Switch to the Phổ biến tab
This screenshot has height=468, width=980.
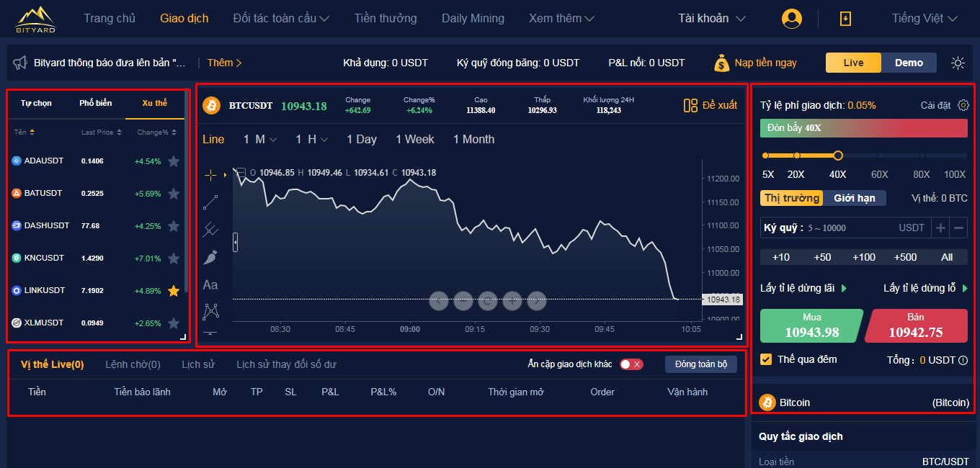click(x=95, y=104)
